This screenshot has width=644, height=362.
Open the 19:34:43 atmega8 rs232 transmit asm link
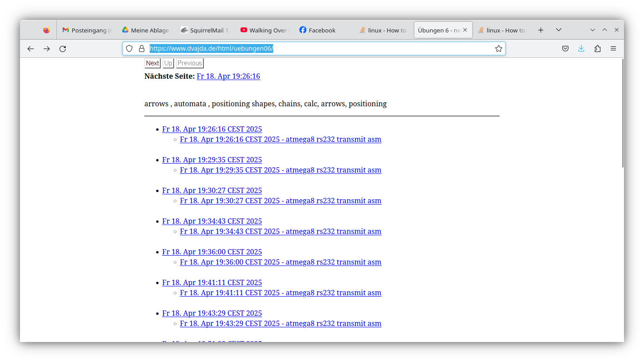[280, 232]
